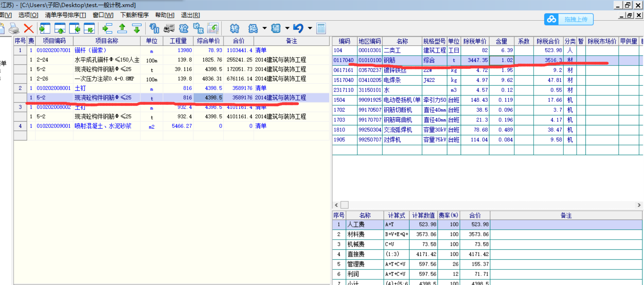Click the spreadsheet with green arrow icon
The image size is (644, 285).
[x=213, y=28]
